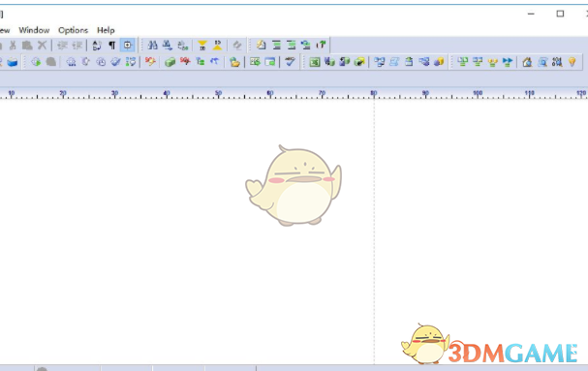Image resolution: width=588 pixels, height=371 pixels.
Task: Maximize the application window
Action: tap(560, 14)
